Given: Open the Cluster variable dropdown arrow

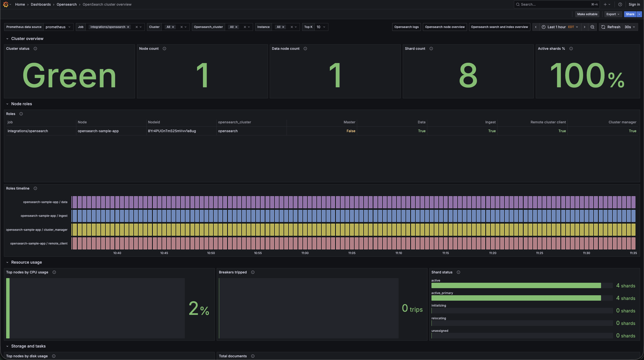Looking at the screenshot, I should [186, 27].
